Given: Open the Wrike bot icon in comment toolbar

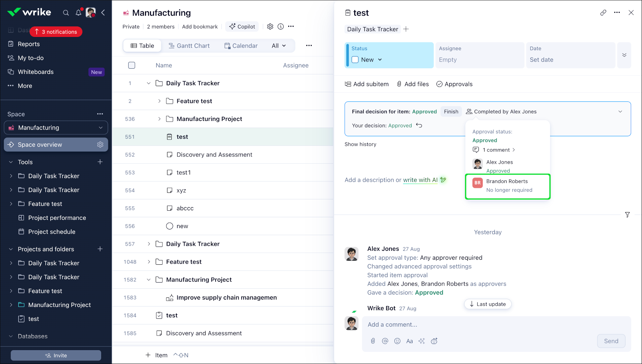Looking at the screenshot, I should coord(434,341).
